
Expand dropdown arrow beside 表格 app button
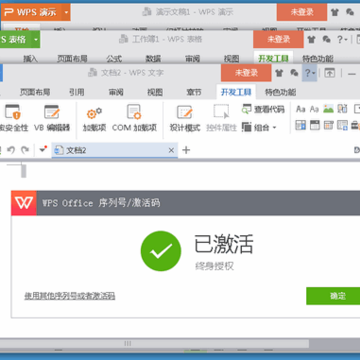click(36, 40)
